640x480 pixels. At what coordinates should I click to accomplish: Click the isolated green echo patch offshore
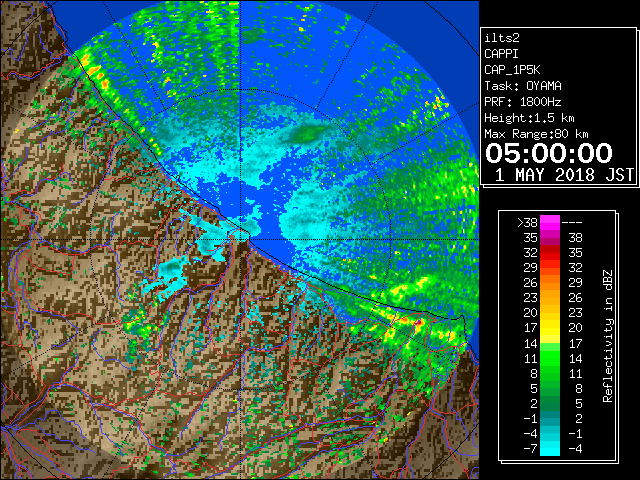tap(307, 134)
